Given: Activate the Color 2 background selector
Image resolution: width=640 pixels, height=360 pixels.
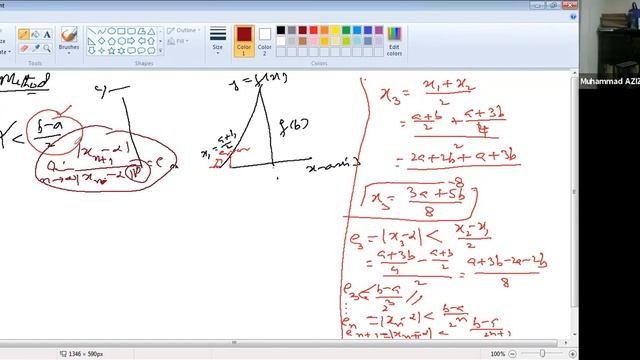Looking at the screenshot, I should 264,41.
